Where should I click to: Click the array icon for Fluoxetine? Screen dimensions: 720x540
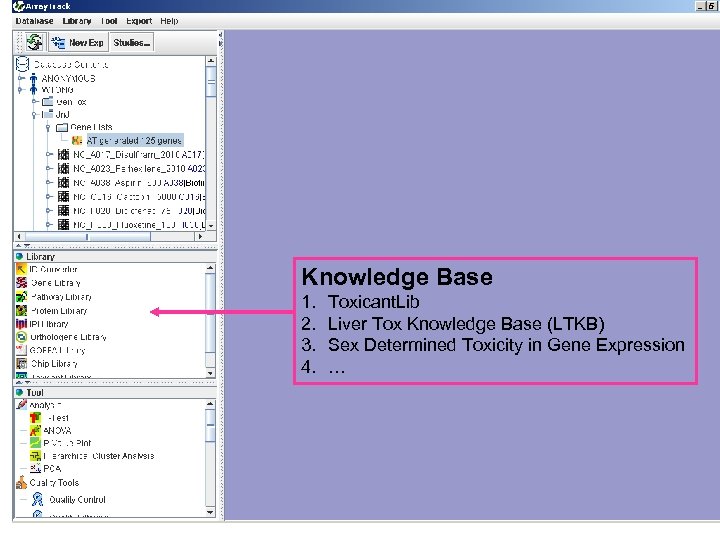[63, 225]
